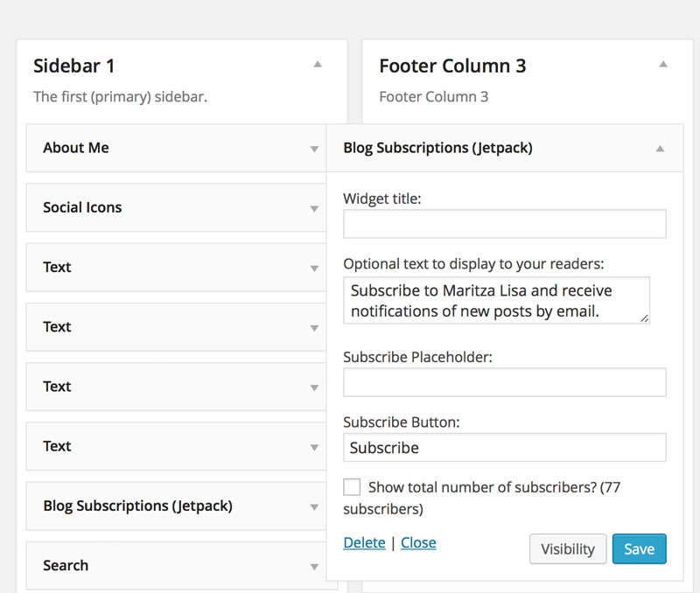The image size is (700, 593).
Task: Focus the Widget title input field
Action: click(505, 224)
